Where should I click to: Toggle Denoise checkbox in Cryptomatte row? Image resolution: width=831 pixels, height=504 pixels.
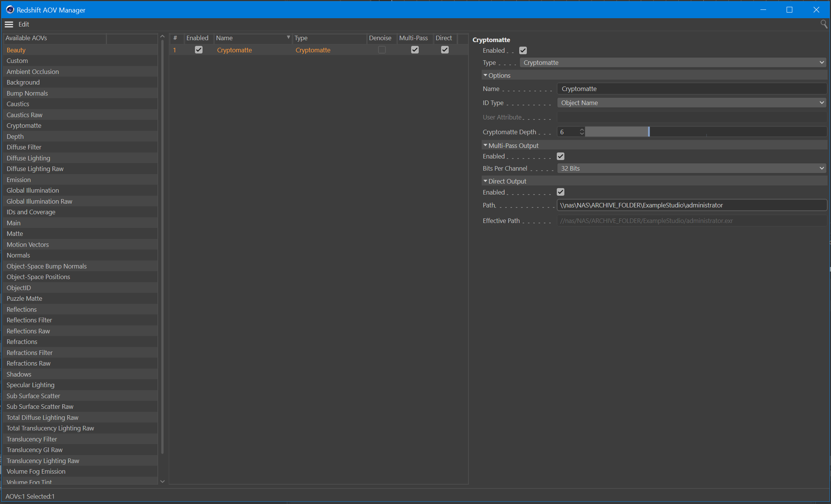click(382, 50)
